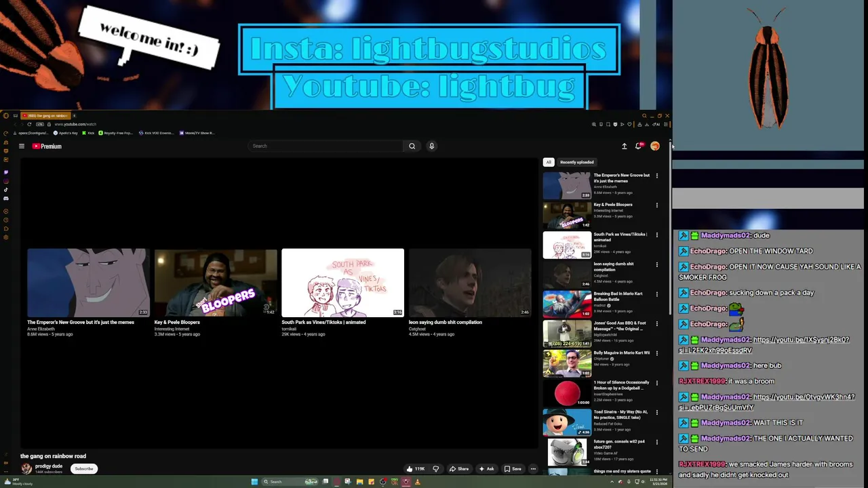The width and height of the screenshot is (868, 488).
Task: Open the Royalty-Free Pop bookmark
Action: pyautogui.click(x=115, y=133)
